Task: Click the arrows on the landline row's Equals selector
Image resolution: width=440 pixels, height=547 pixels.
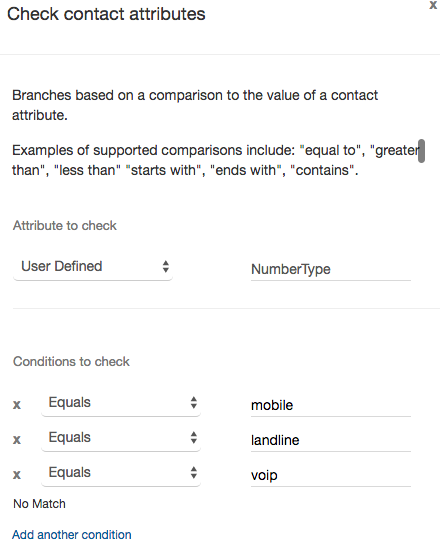Action: 194,437
